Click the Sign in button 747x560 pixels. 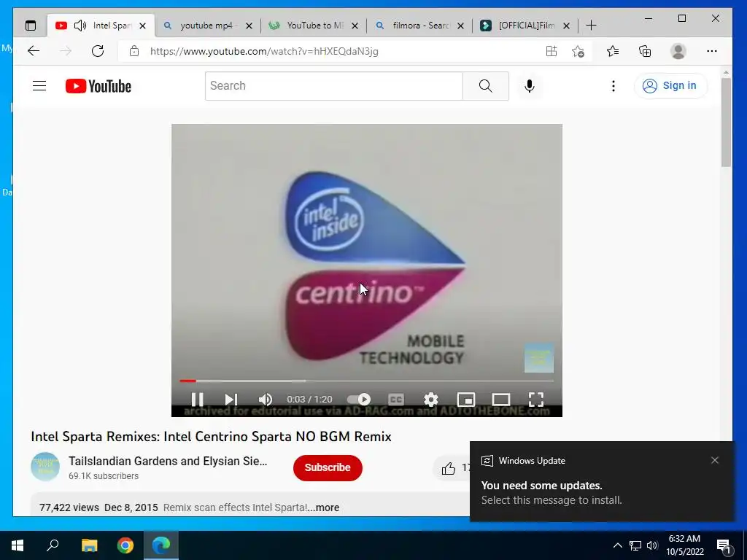670,86
